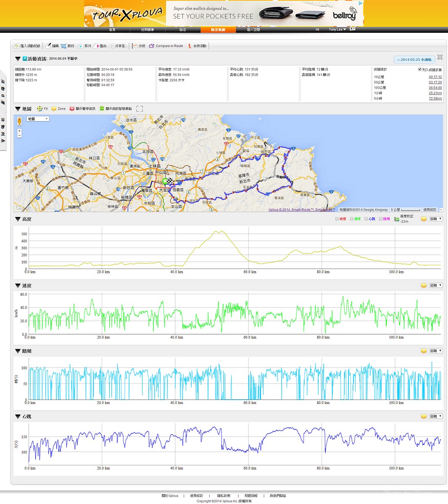The image size is (448, 504).
Task: Click the 100公里 time 06:54:00 link
Action: [x=435, y=88]
